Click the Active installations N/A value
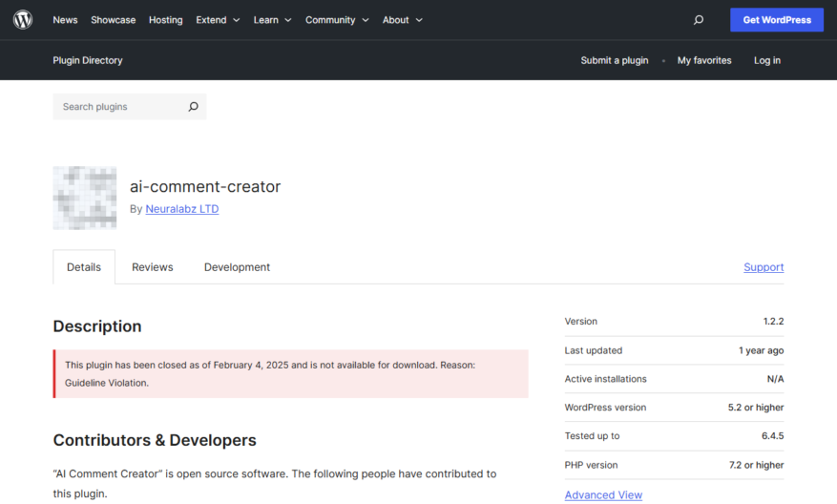 (775, 379)
